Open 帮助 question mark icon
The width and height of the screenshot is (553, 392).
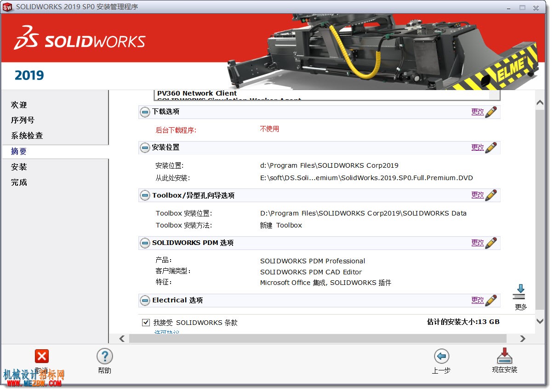tap(105, 356)
